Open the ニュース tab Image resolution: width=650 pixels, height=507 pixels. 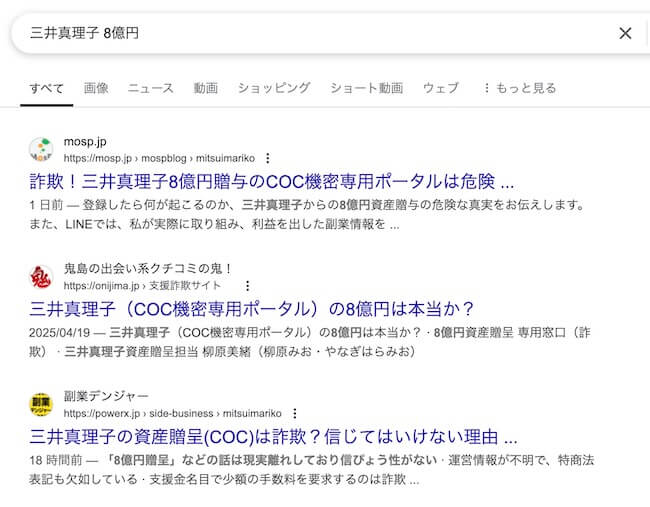(x=150, y=88)
